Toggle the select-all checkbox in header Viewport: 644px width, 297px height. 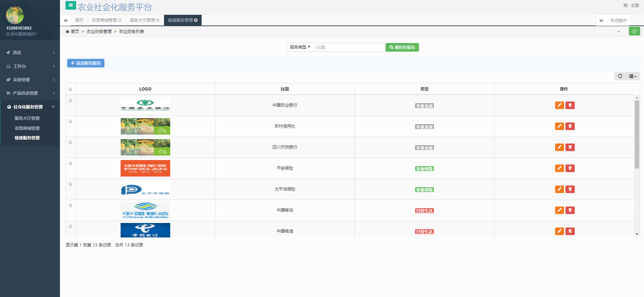tap(71, 89)
